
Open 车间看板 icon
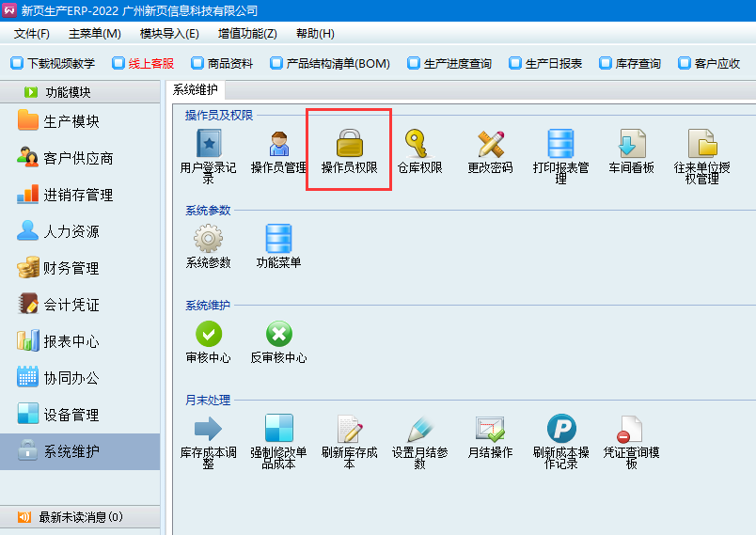coord(631,145)
